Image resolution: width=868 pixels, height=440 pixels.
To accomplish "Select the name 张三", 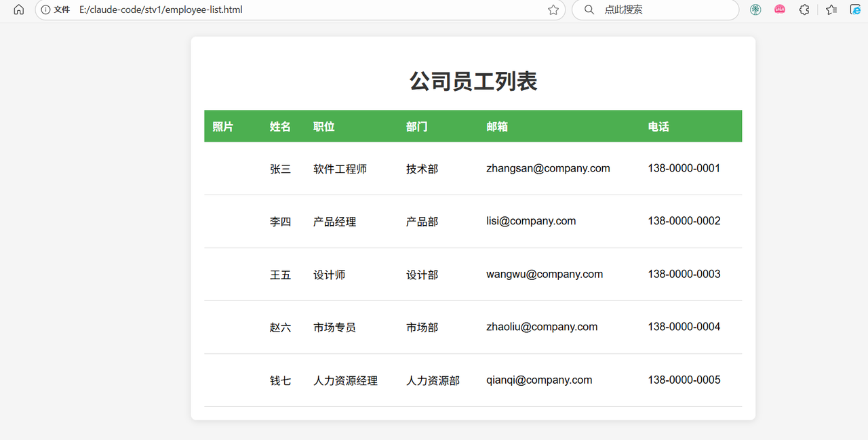I will pyautogui.click(x=280, y=169).
